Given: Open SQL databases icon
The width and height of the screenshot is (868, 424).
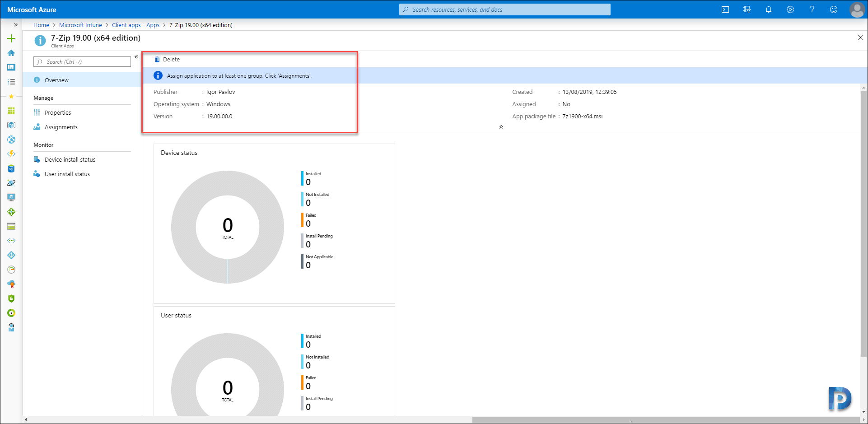Looking at the screenshot, I should [11, 168].
